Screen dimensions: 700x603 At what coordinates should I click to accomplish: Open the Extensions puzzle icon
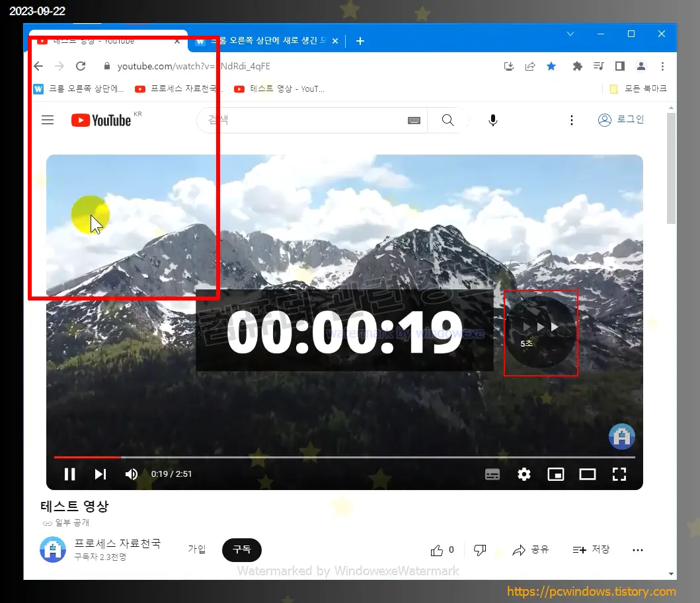[x=577, y=66]
